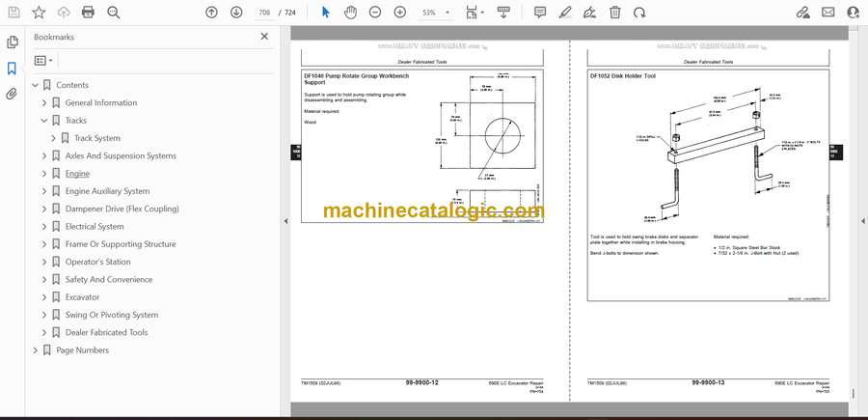Zoom in with the plus icon
This screenshot has width=868, height=420.
pyautogui.click(x=399, y=13)
